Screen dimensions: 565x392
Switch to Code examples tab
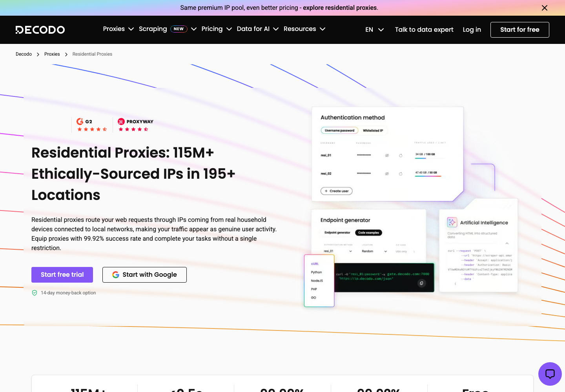pos(368,232)
